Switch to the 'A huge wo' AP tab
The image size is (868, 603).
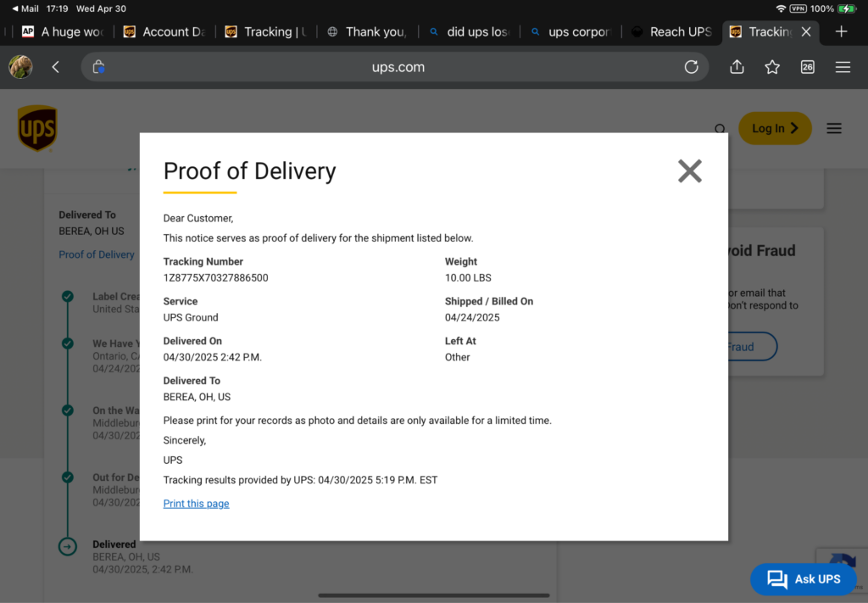62,31
